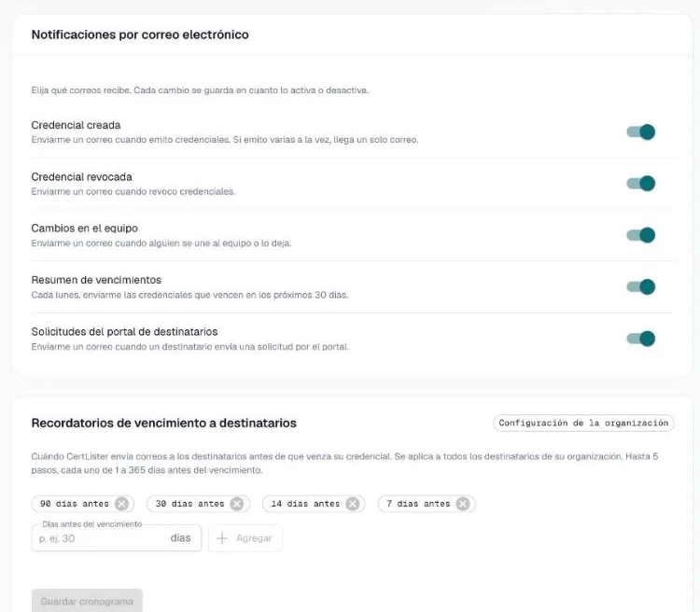700x612 pixels.
Task: Select the 30 días antes chip label
Action: click(x=189, y=504)
